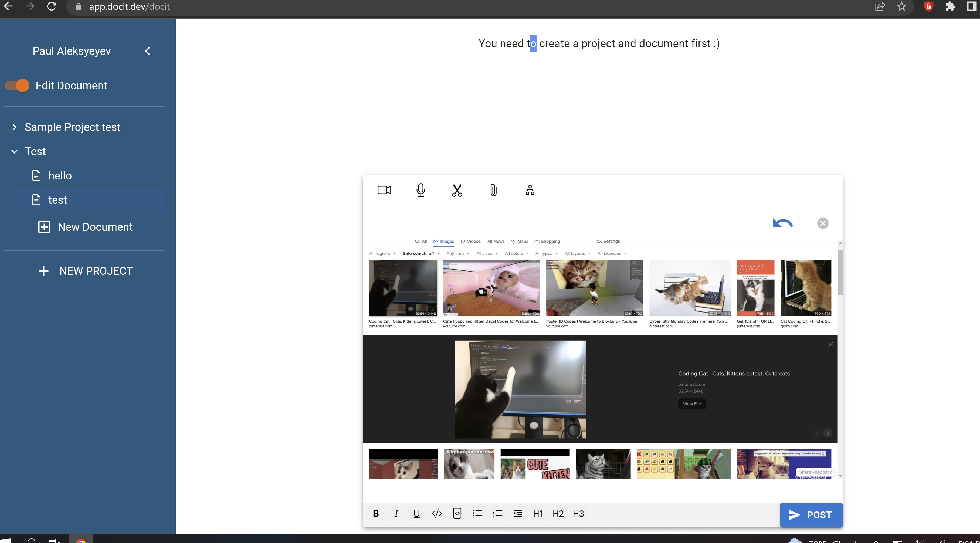
Task: Open the browser extensions puzzle icon
Action: click(950, 6)
